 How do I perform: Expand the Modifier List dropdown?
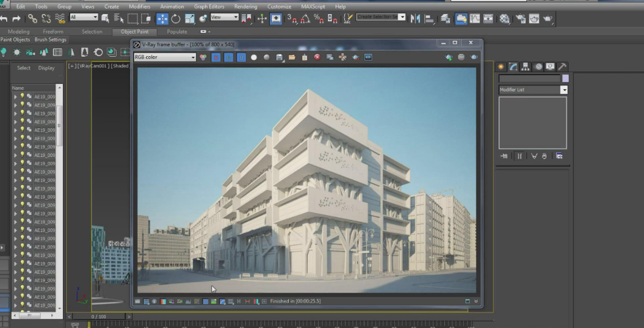point(563,90)
